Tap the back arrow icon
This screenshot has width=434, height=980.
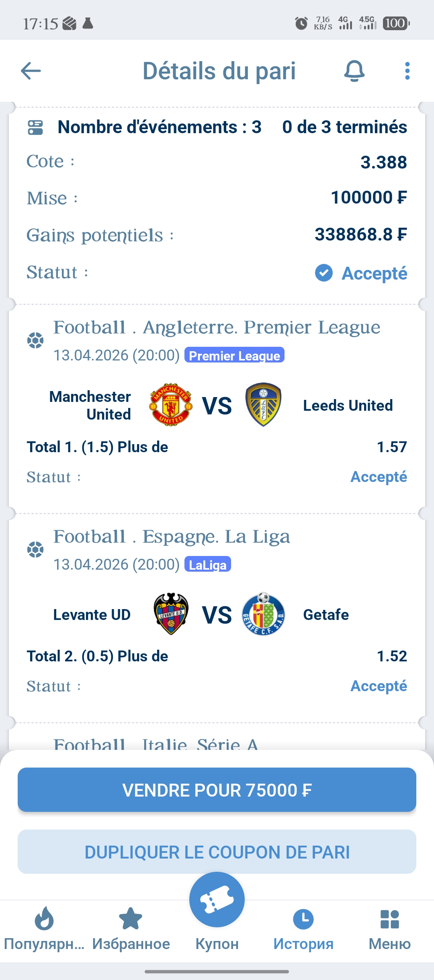pos(31,71)
